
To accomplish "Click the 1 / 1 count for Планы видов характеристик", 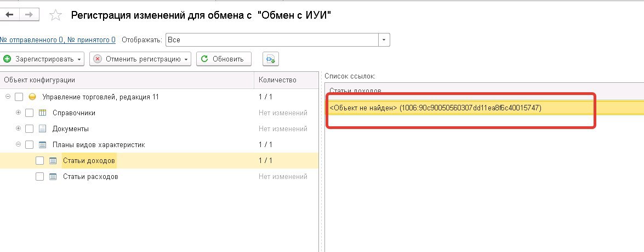I will [265, 145].
